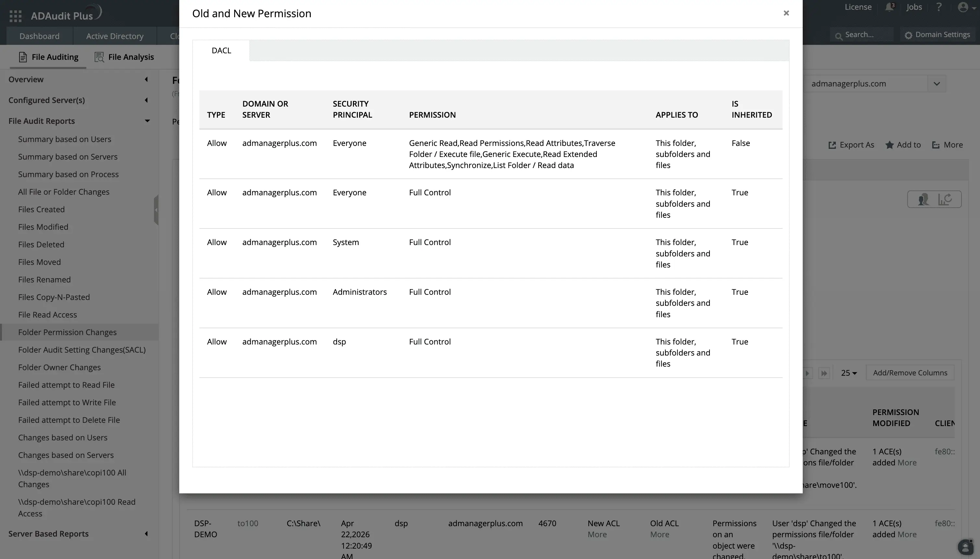Open Summary based on Servers report

[x=68, y=157]
